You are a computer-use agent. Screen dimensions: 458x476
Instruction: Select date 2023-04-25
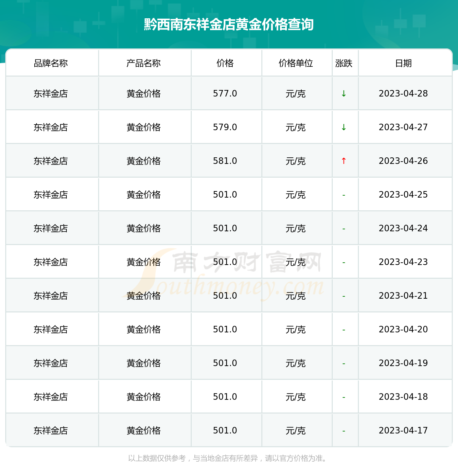click(403, 195)
